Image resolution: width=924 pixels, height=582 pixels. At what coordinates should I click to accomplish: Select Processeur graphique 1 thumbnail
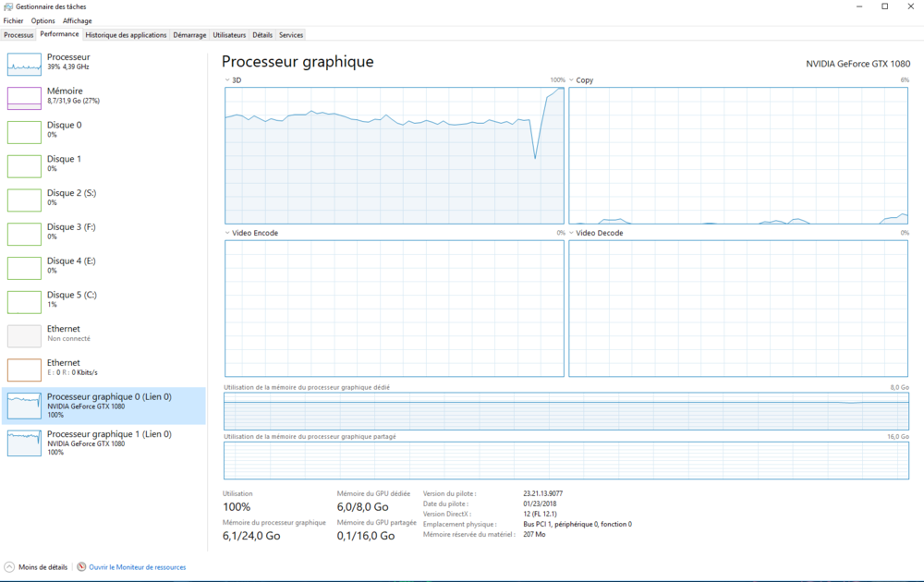point(24,443)
